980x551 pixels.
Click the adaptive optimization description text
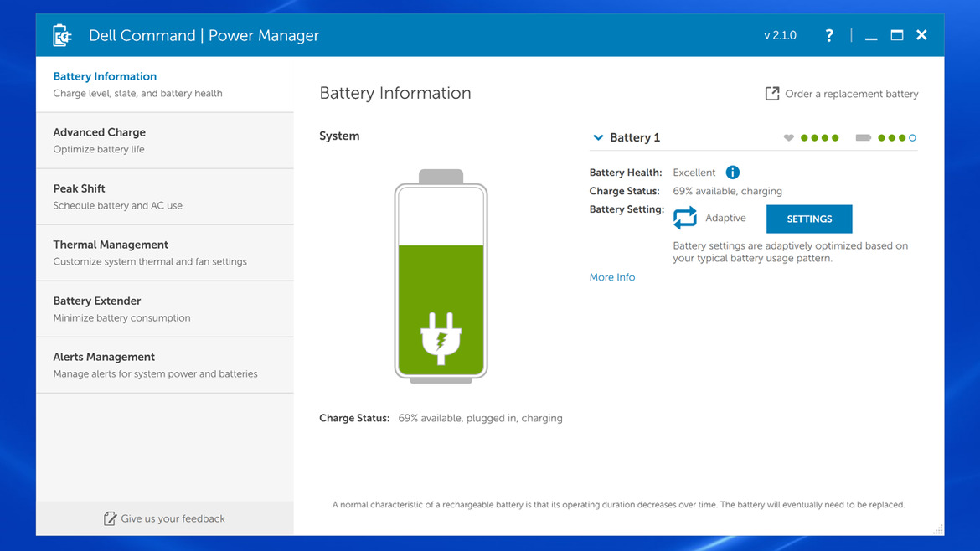791,252
